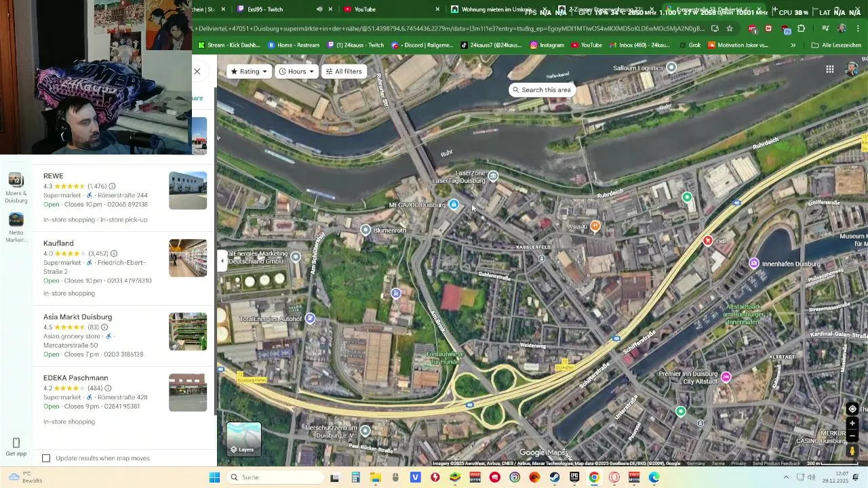868x488 pixels.
Task: Open Stream - Kick Dashboard bookmark
Action: [229, 45]
